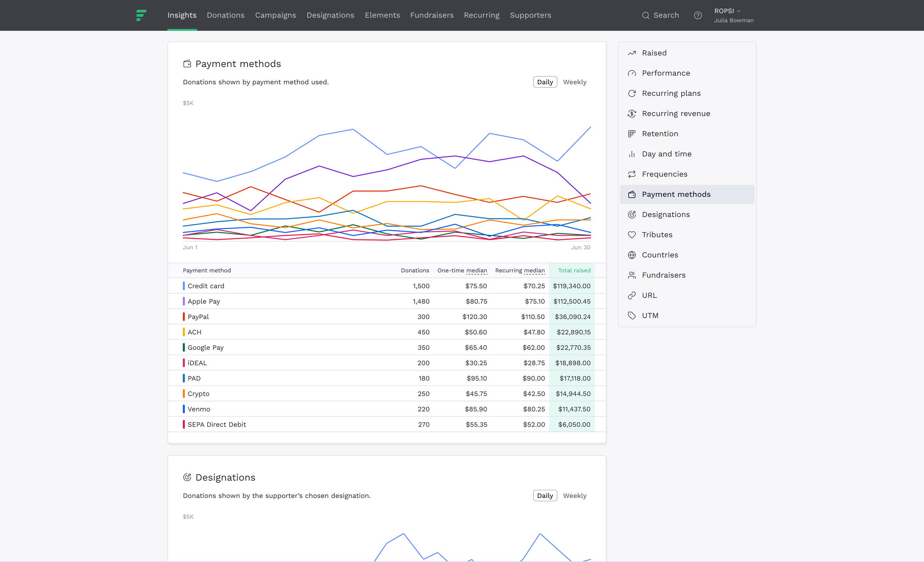Click the URL link icon in sidebar
Screen dimensions: 924x562
(x=631, y=295)
